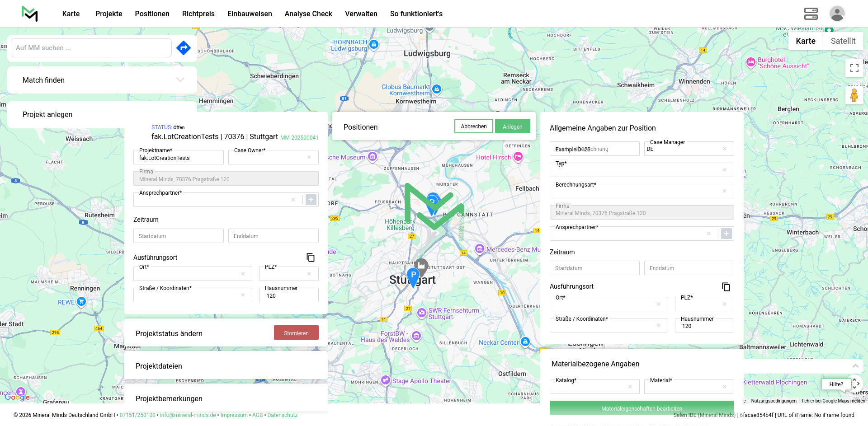Click copy icon beside project Ausführungsort
868x426 pixels.
(311, 257)
